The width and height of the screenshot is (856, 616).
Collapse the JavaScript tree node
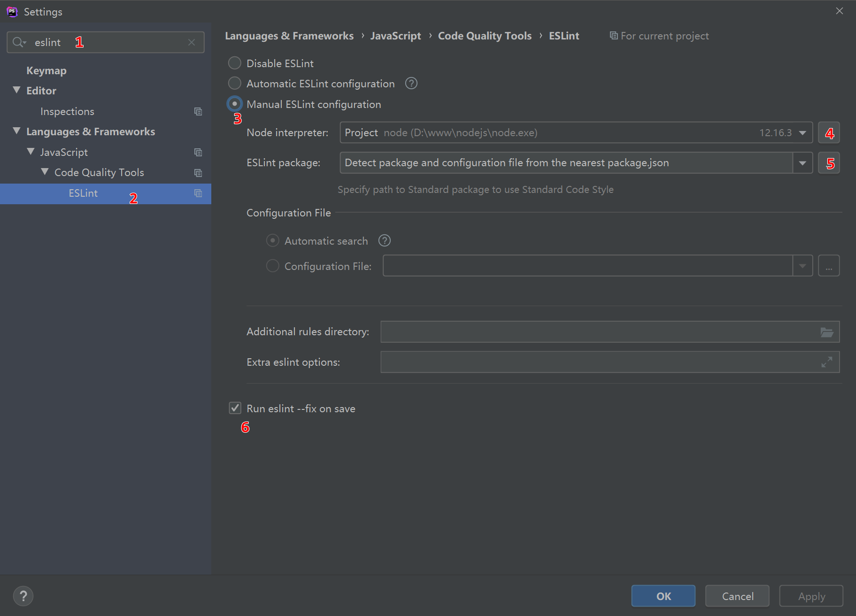31,152
